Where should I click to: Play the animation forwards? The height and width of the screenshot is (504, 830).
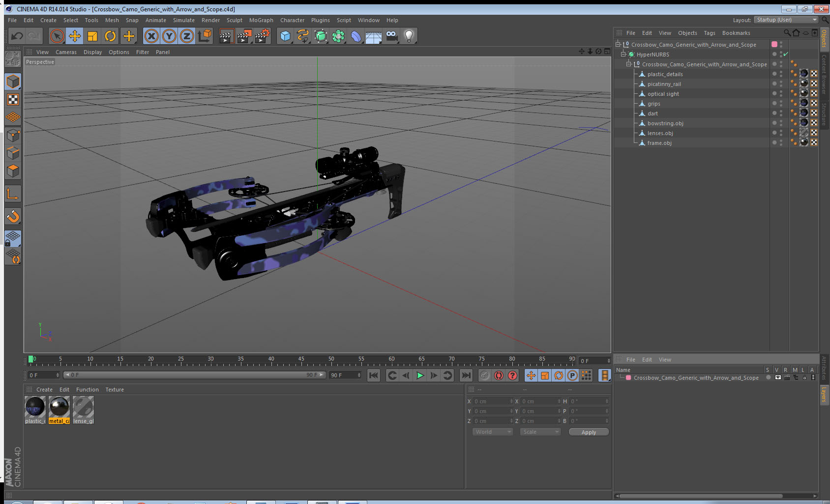tap(420, 375)
